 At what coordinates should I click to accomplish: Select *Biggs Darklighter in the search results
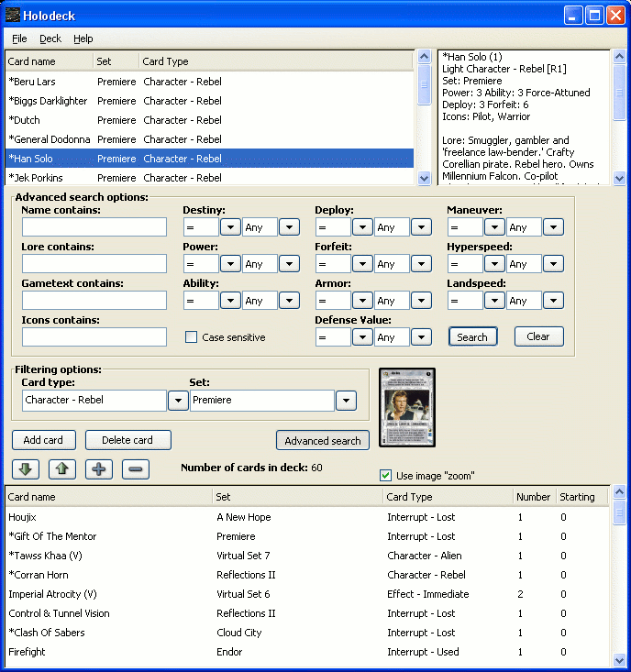tap(210, 101)
